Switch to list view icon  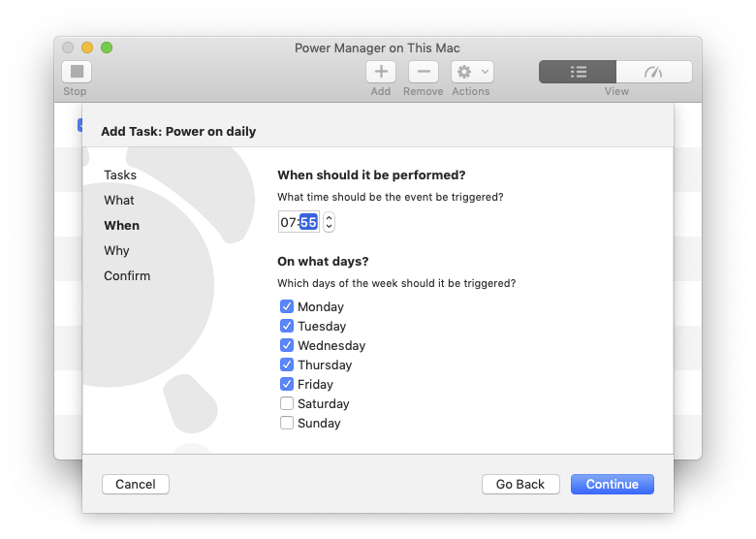[x=578, y=72]
